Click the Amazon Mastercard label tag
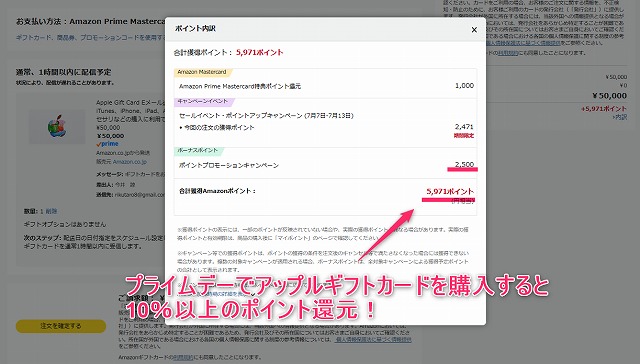The image size is (640, 364). tap(202, 72)
